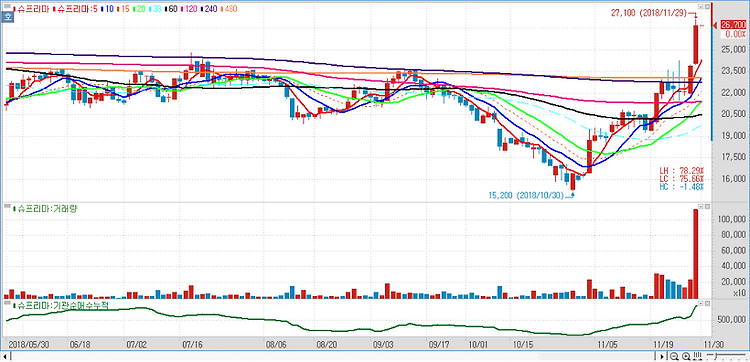Click the candle spacing bars icon
The width and height of the screenshot is (750, 362).
pos(697,356)
